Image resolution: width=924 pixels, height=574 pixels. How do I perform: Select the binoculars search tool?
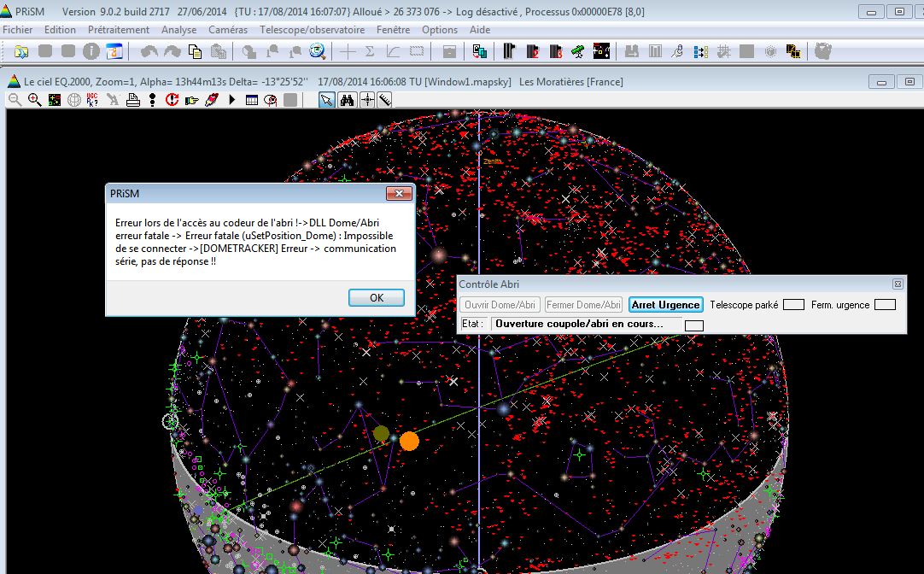coord(348,100)
